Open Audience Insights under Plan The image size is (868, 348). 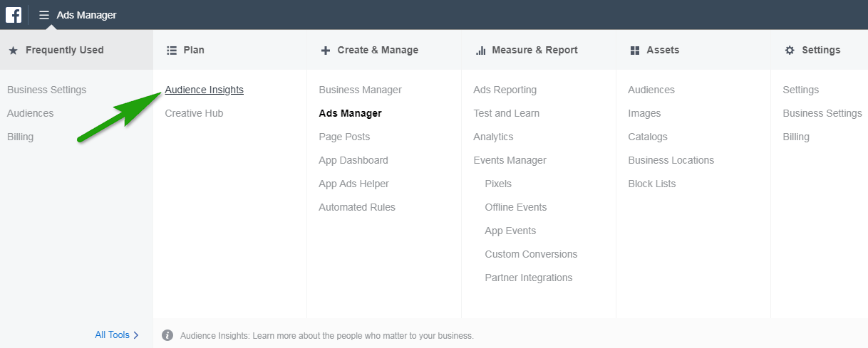pyautogui.click(x=204, y=90)
